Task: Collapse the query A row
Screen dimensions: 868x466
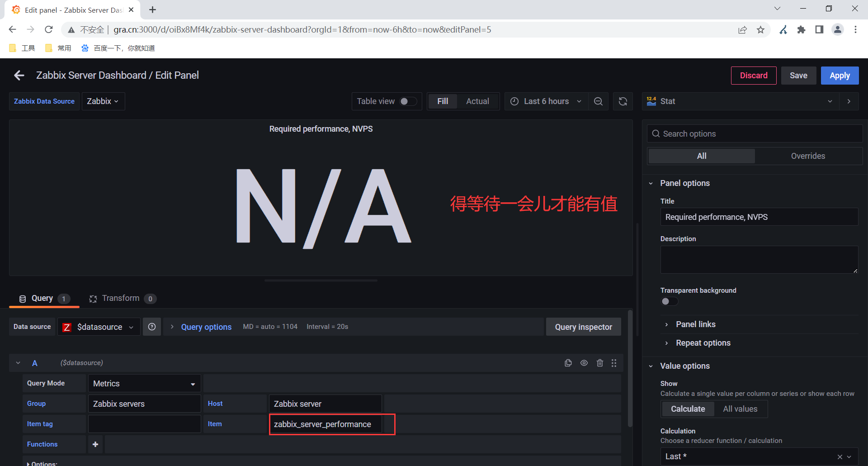Action: [18, 363]
